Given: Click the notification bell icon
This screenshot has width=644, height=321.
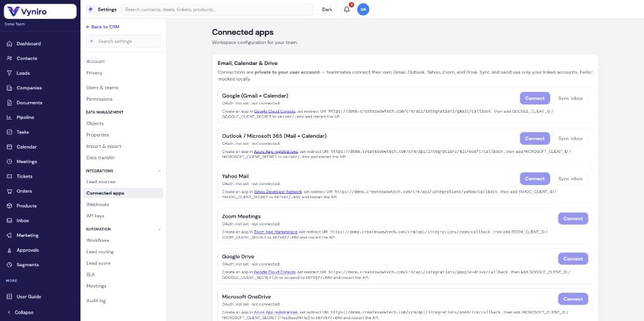Looking at the screenshot, I should coord(347,9).
